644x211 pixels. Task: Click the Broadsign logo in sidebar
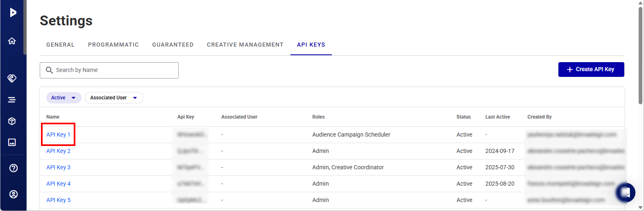[13, 12]
